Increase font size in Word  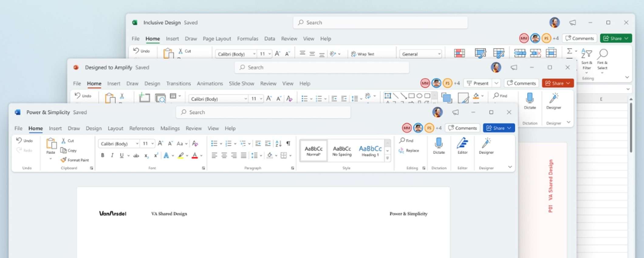tap(161, 143)
